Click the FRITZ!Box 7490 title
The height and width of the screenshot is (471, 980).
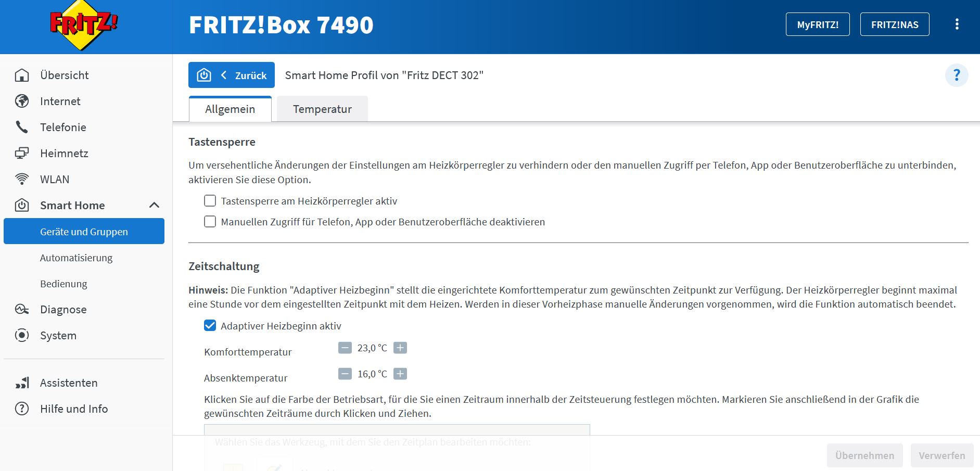point(281,25)
